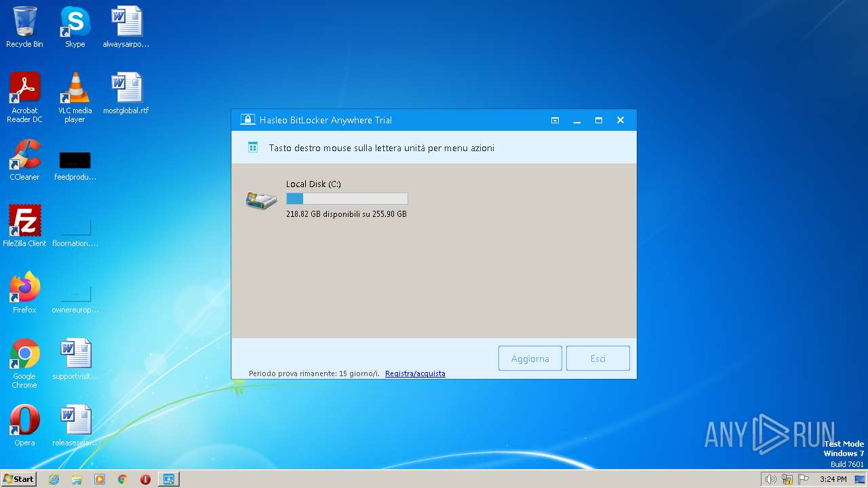
Task: Click the Local Disk (C:) usage bar
Action: (x=347, y=199)
